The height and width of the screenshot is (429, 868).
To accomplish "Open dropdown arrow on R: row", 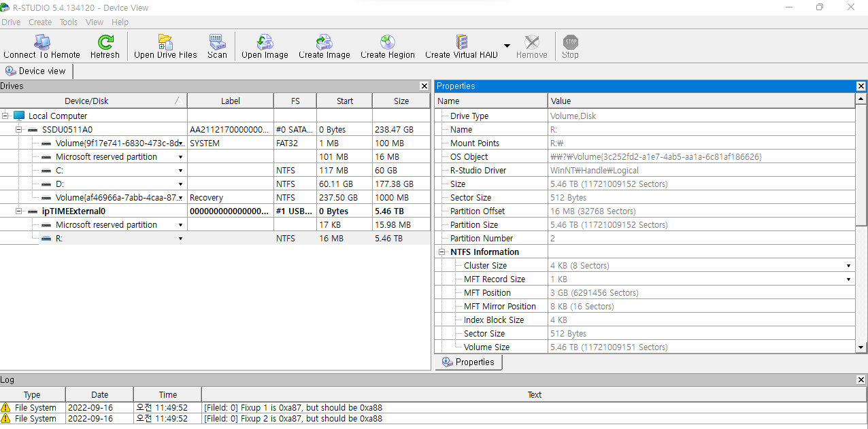I will click(181, 239).
